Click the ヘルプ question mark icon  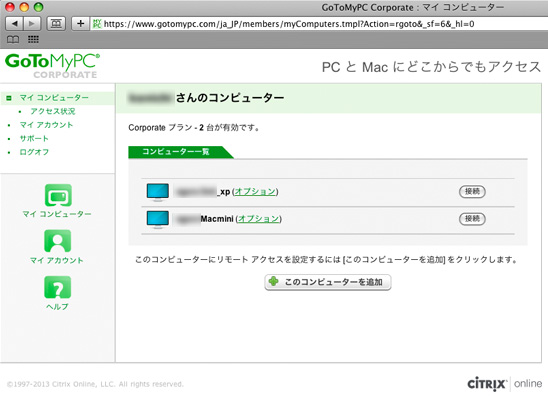point(58,287)
